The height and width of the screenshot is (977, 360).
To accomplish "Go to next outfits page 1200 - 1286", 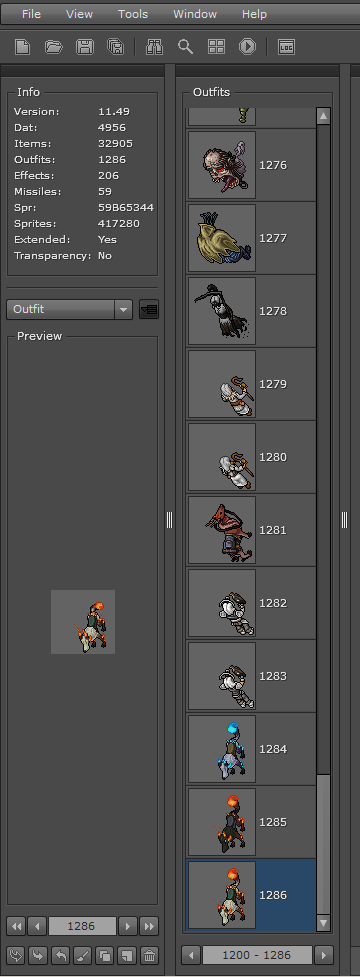I will 323,955.
